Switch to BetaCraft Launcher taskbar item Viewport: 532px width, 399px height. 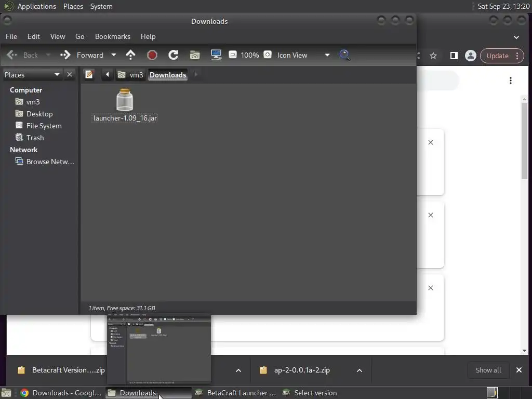[236, 393]
